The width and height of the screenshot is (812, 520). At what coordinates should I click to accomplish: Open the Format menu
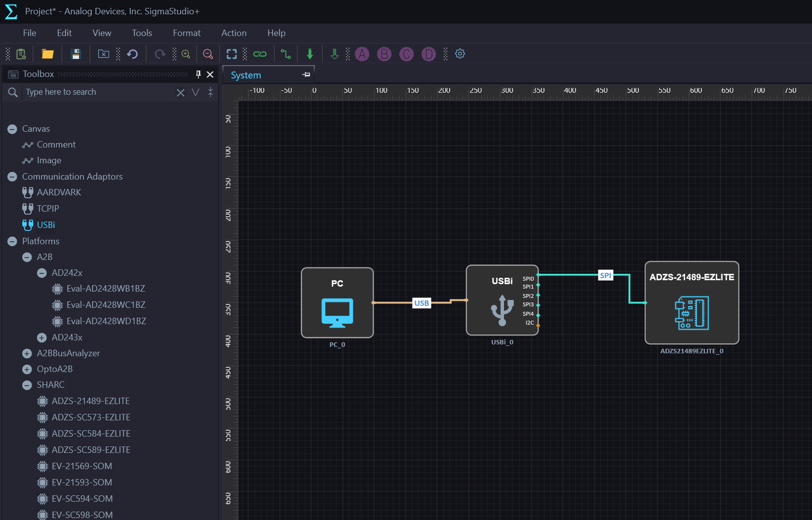click(187, 33)
